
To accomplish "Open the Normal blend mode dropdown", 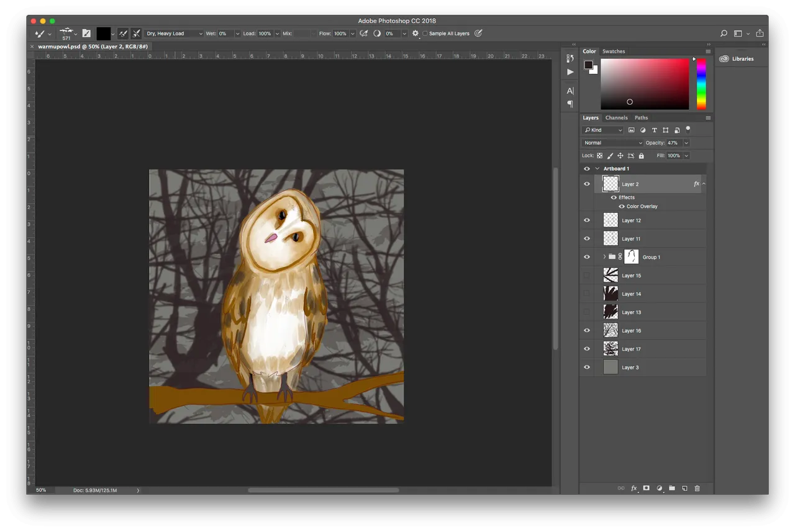I will (612, 143).
